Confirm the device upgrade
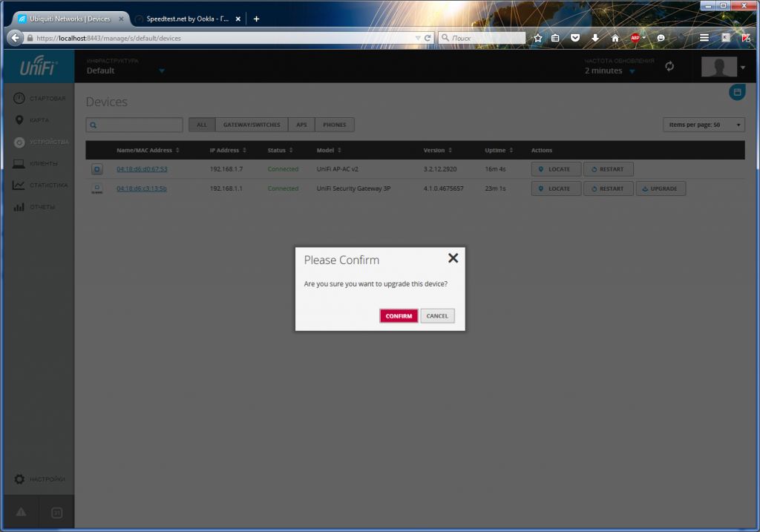 [399, 316]
